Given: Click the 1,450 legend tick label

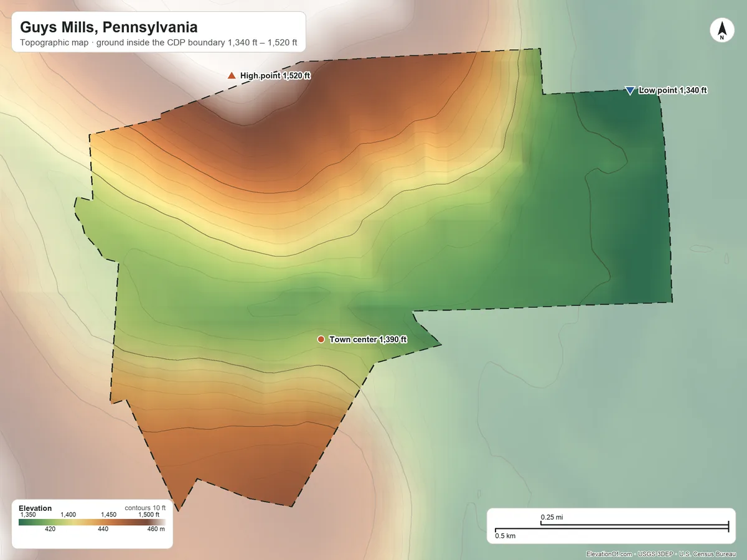Looking at the screenshot, I should tap(108, 515).
